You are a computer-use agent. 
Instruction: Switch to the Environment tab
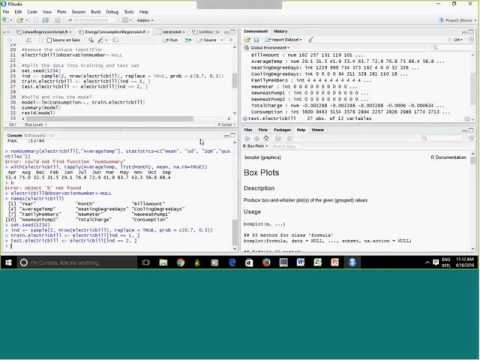pos(256,31)
